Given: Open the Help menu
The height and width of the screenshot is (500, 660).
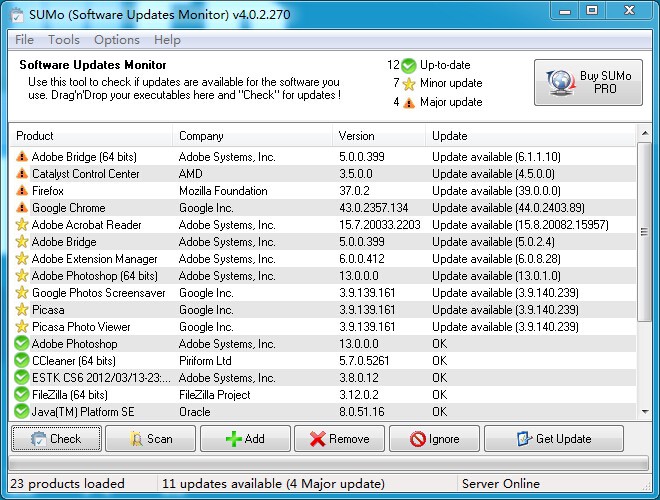Looking at the screenshot, I should click(x=167, y=40).
